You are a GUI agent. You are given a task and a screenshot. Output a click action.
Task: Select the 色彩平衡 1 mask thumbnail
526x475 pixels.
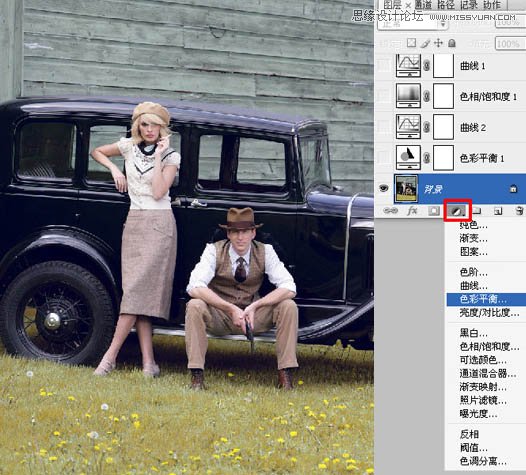[443, 158]
